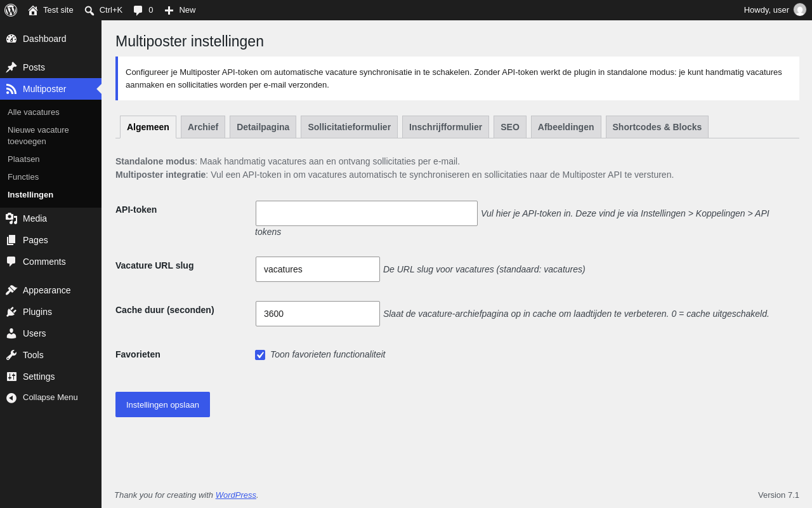Click the plus icon next to New
Viewport: 812px width, 508px height.
pyautogui.click(x=169, y=10)
